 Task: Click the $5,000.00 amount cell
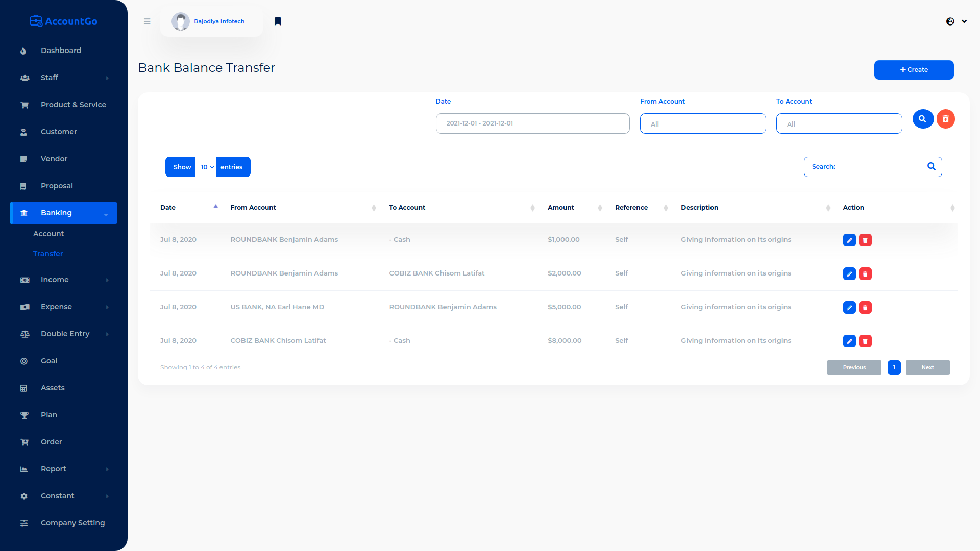coord(564,307)
